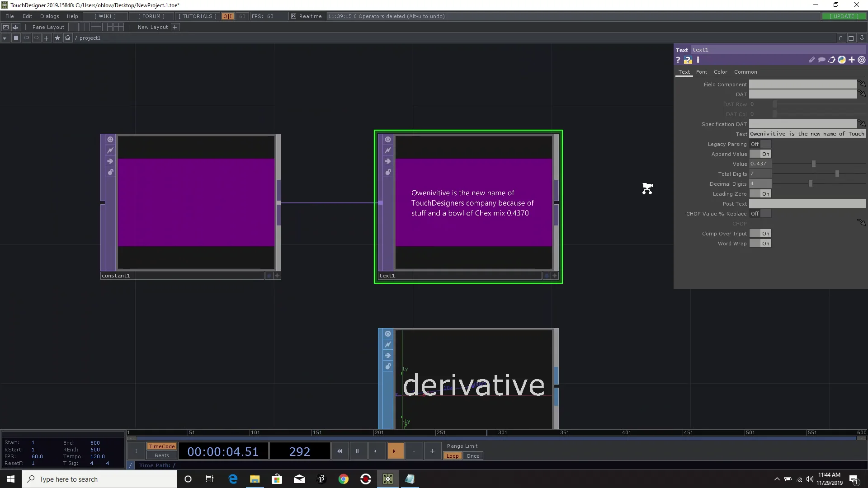Open the Specification DAT operator picker arrow
Viewport: 868px width, 488px height.
pyautogui.click(x=862, y=124)
